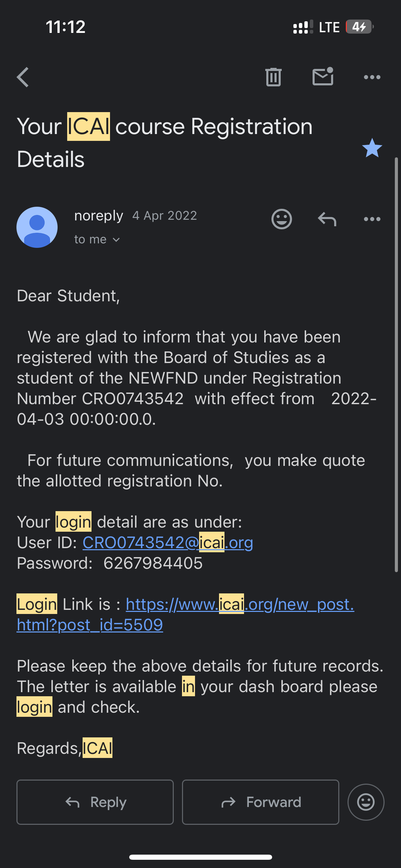Viewport: 401px width, 868px height.
Task: Delete this email with the trash icon
Action: (273, 77)
